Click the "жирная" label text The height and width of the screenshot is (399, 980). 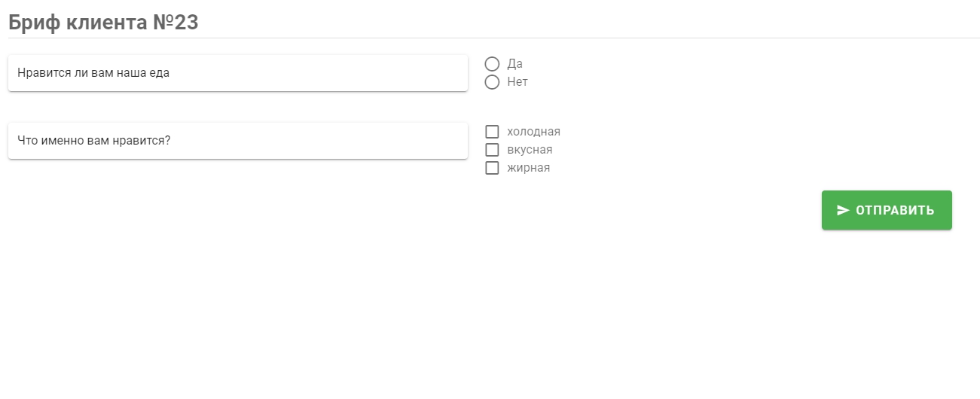point(529,168)
